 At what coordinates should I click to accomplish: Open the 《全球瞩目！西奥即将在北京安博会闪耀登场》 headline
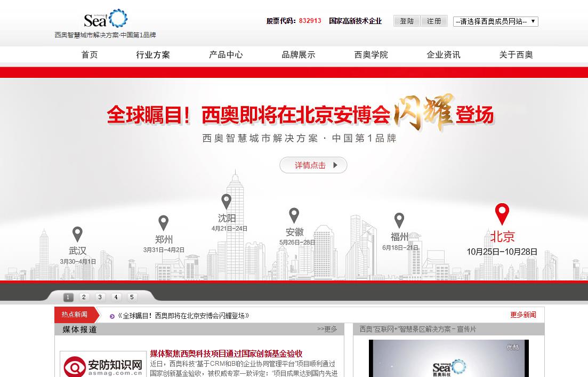(183, 316)
